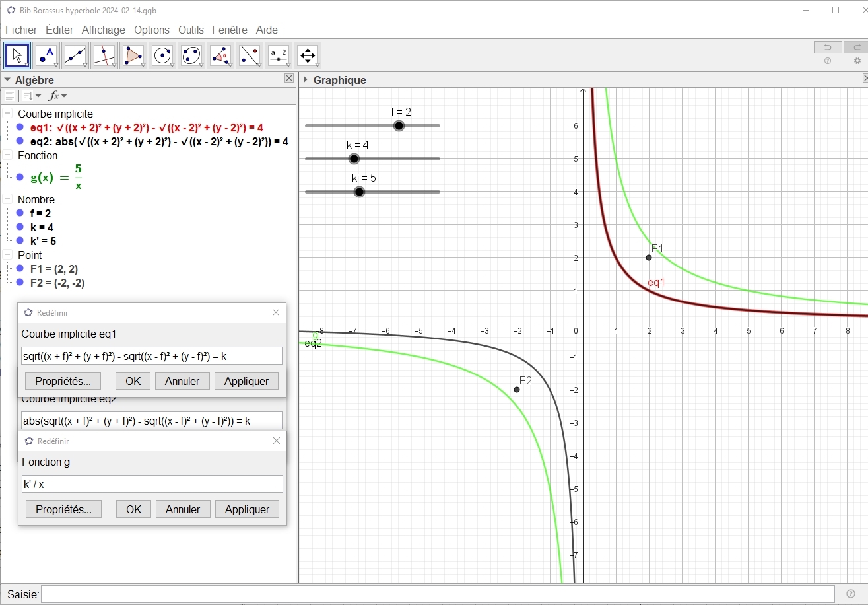Open the settings gear icon
The width and height of the screenshot is (868, 605).
[857, 61]
